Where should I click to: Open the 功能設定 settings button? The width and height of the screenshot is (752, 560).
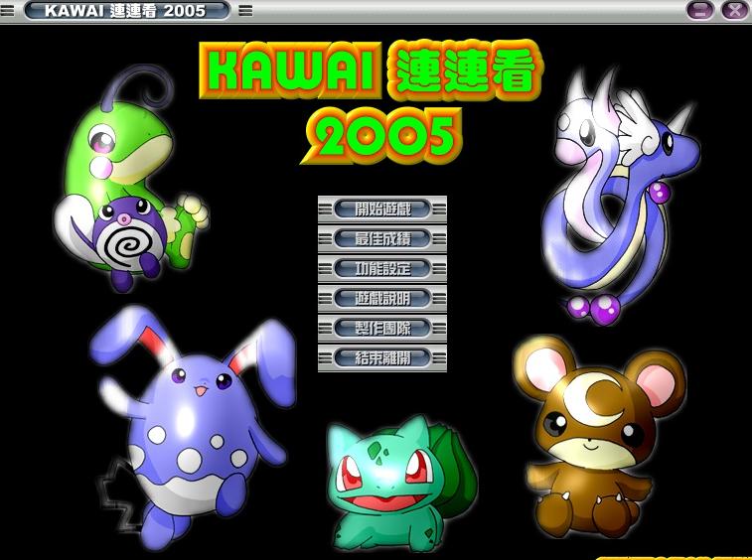point(382,268)
